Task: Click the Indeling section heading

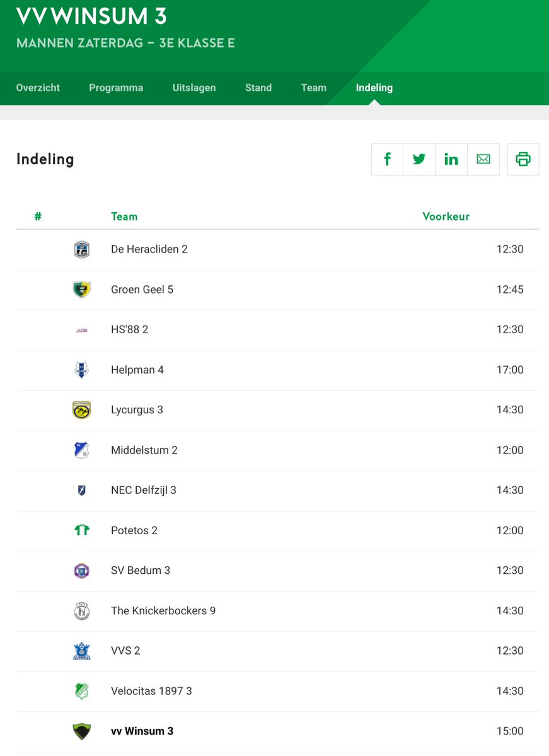Action: click(45, 159)
